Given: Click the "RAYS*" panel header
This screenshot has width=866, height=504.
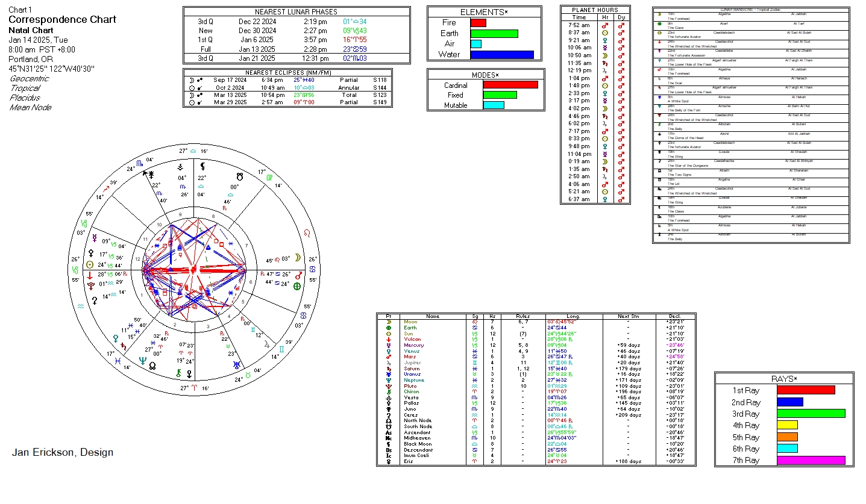Looking at the screenshot, I should [x=784, y=379].
